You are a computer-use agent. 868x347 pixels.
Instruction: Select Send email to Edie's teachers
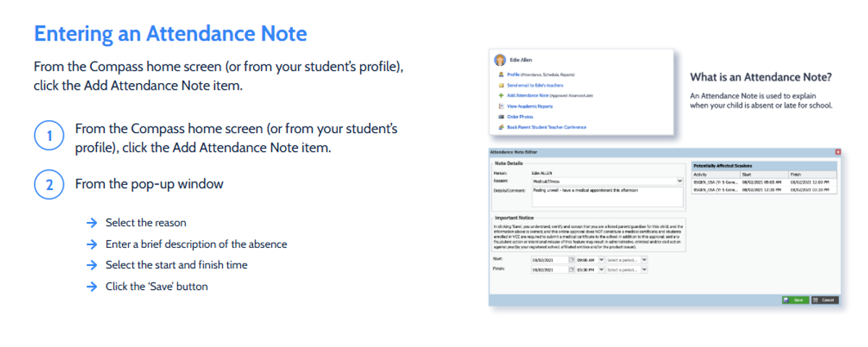tap(535, 85)
